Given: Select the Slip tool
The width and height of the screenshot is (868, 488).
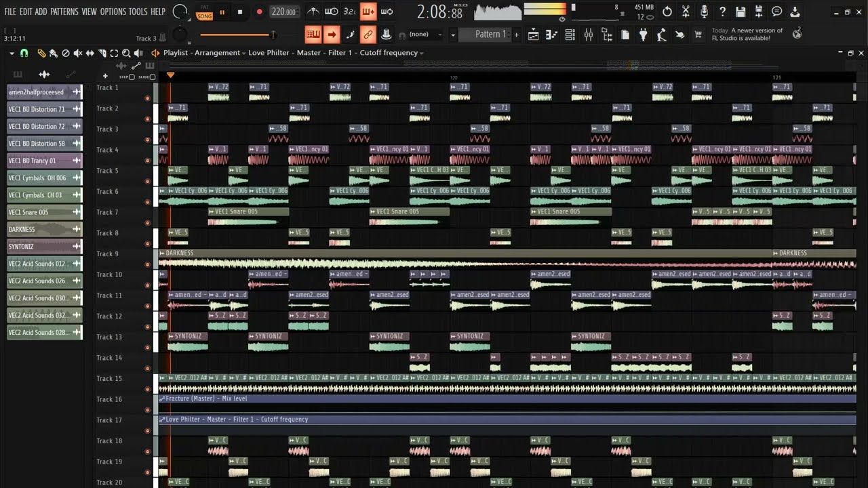Looking at the screenshot, I should click(90, 53).
